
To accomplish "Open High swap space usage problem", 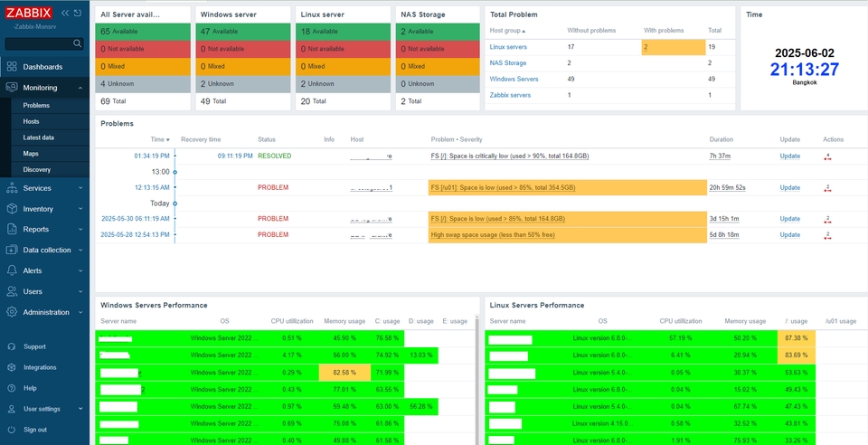I will (x=493, y=234).
